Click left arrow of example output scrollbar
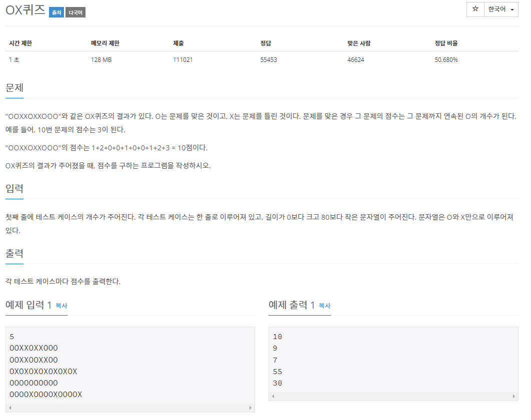Image resolution: width=531 pixels, height=420 pixels. pyautogui.click(x=273, y=397)
